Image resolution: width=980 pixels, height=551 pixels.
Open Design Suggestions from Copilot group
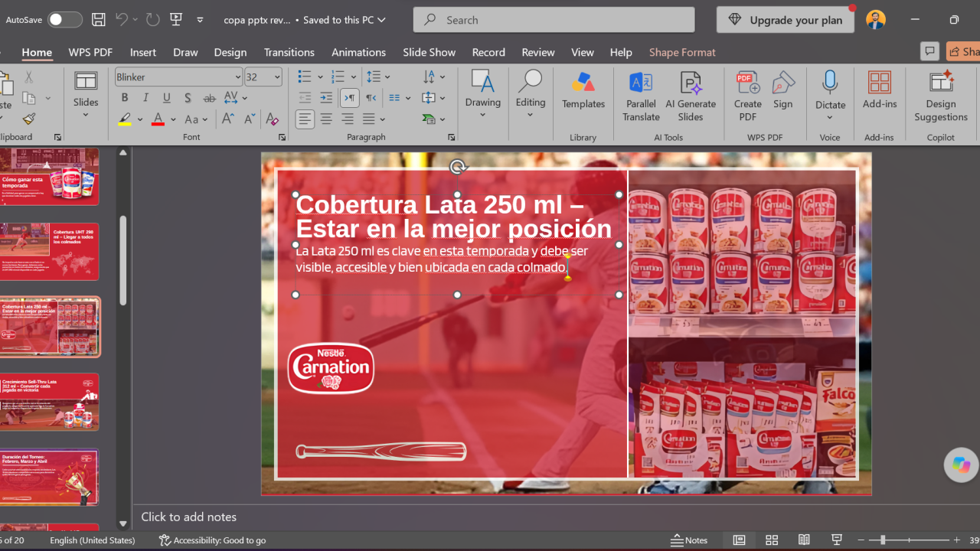coord(941,96)
